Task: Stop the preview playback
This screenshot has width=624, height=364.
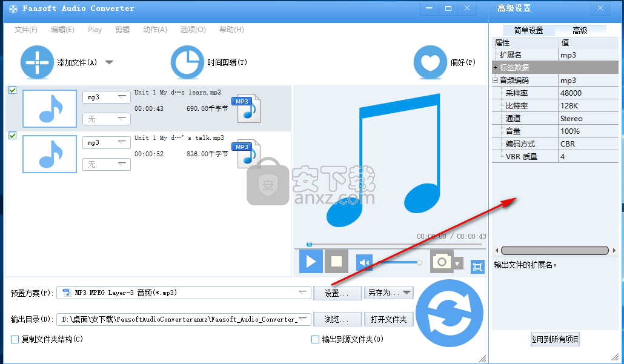Action: point(337,262)
